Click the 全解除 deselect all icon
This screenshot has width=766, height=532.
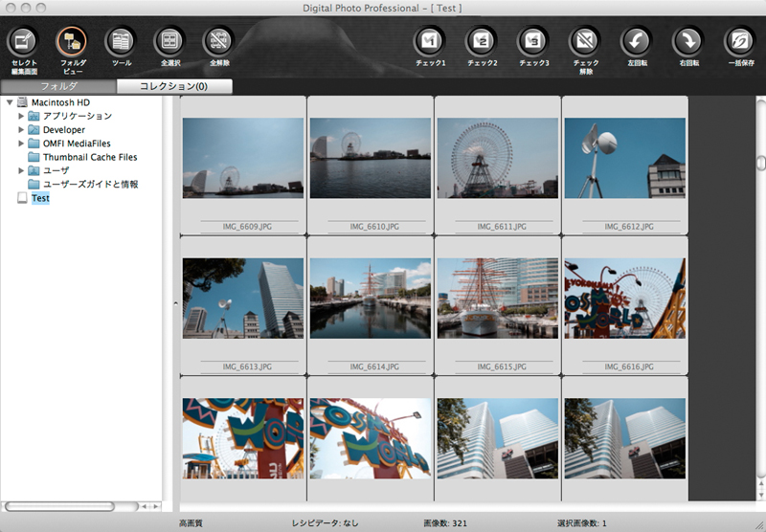[x=219, y=41]
